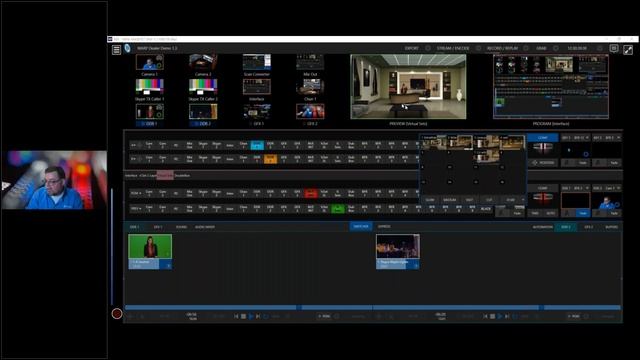
Task: Click the PROGRAM Interface monitor
Action: point(551,87)
